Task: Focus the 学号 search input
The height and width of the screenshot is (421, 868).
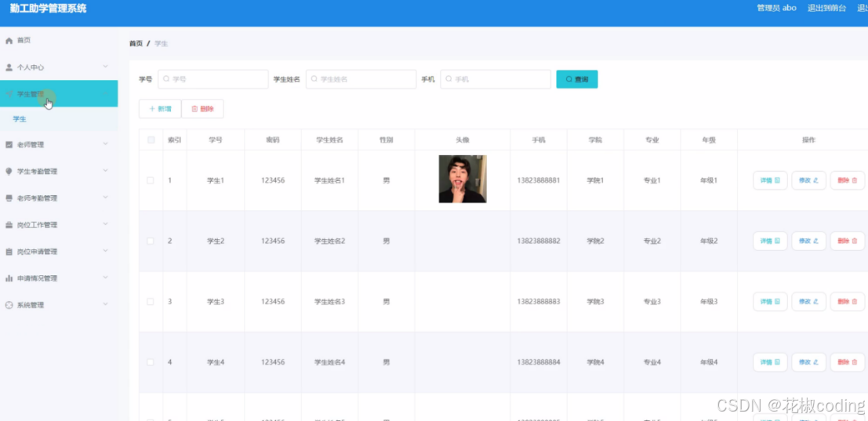Action: tap(213, 79)
